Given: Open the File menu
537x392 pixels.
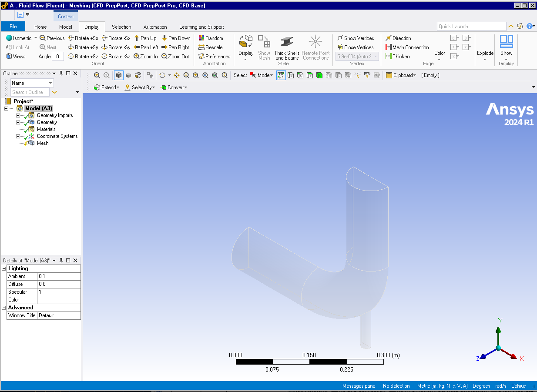Looking at the screenshot, I should coord(13,27).
